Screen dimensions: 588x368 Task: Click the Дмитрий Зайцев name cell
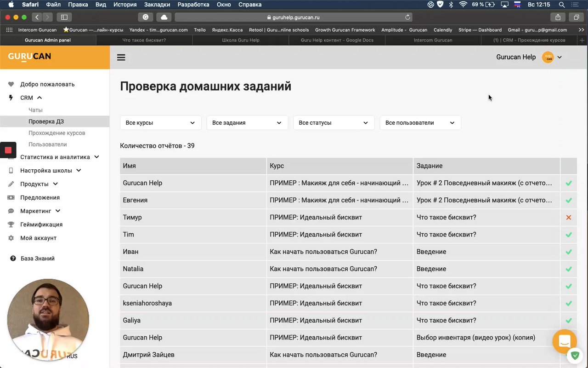[193, 355]
